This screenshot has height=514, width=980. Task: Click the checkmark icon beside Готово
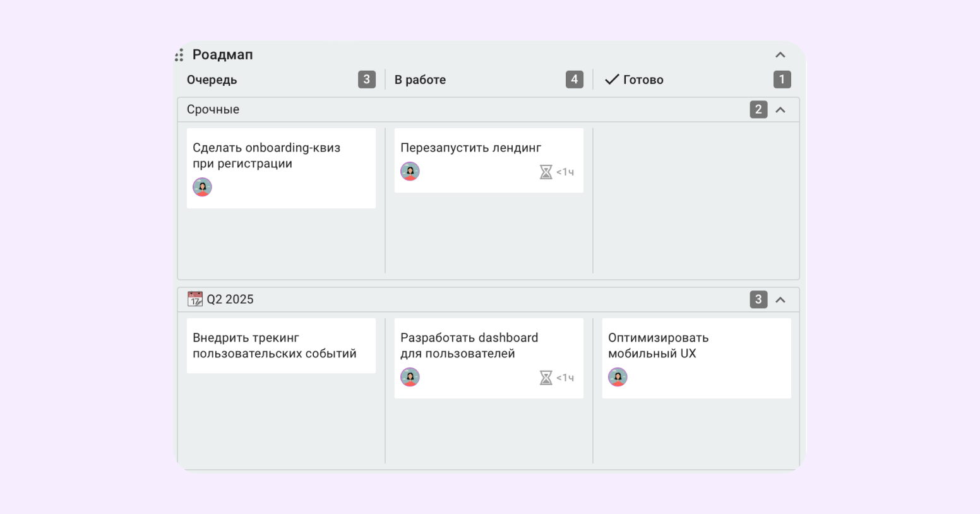click(612, 80)
